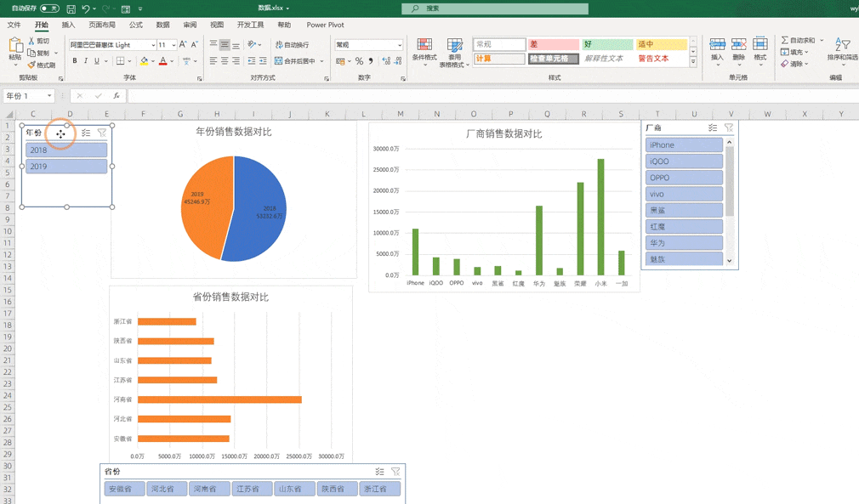Toggle the 2018 slicer item
This screenshot has height=504, width=859.
[x=66, y=150]
